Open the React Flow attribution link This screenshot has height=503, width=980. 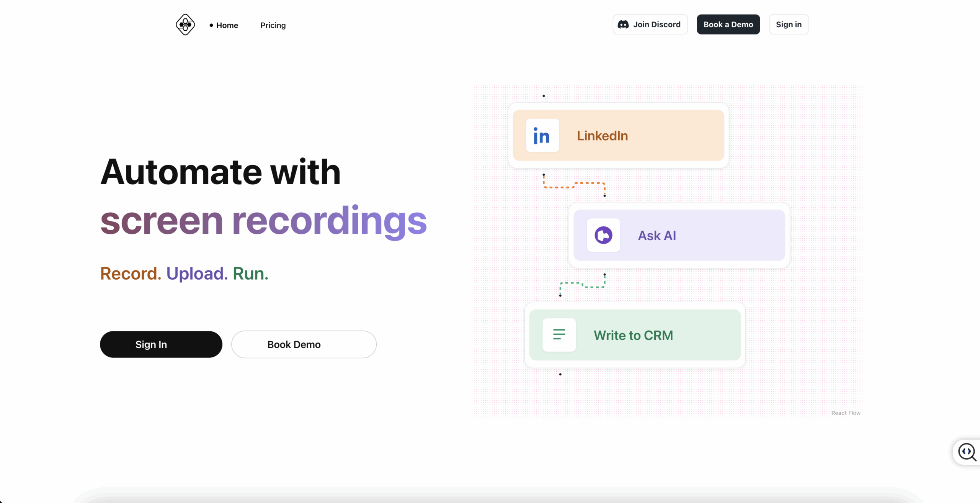846,413
